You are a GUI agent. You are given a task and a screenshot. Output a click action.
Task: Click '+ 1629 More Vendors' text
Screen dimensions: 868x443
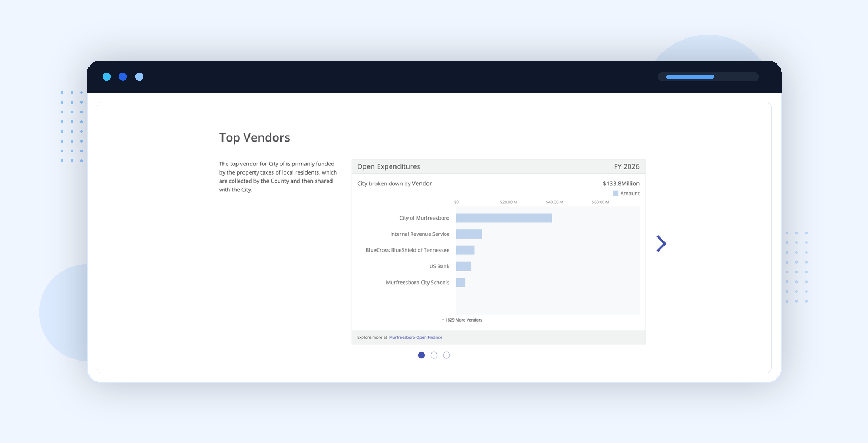462,320
